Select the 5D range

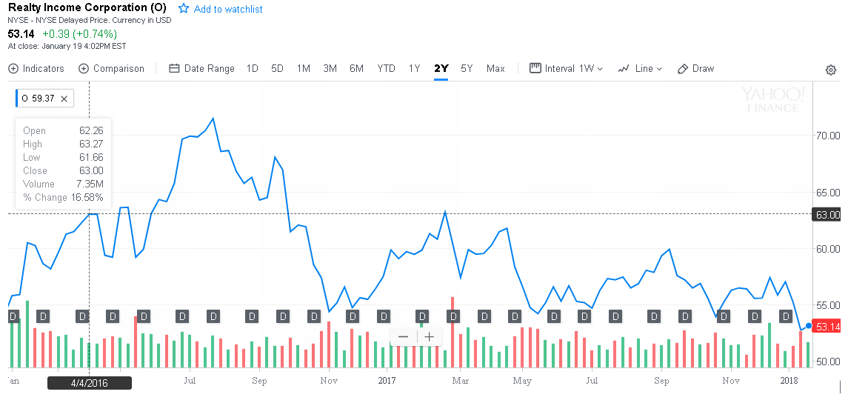coord(277,69)
